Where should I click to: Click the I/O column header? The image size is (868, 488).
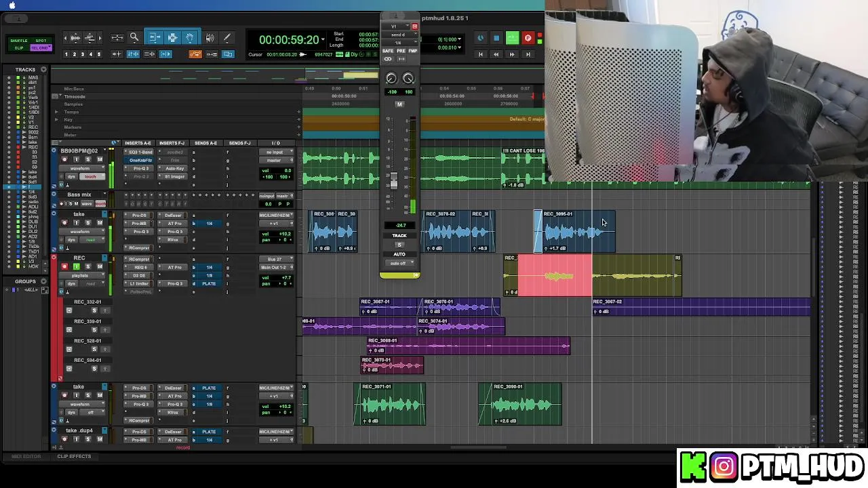[x=275, y=143]
